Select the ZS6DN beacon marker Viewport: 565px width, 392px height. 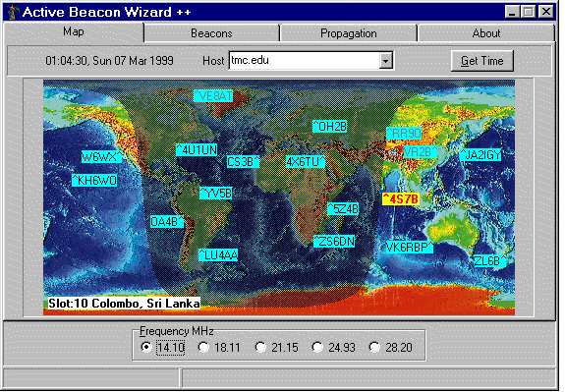coord(334,241)
